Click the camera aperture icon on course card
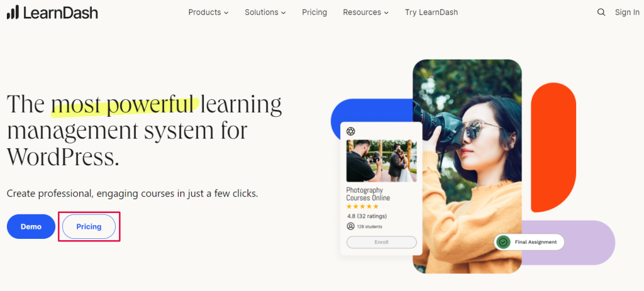This screenshot has height=291, width=644. point(351,131)
